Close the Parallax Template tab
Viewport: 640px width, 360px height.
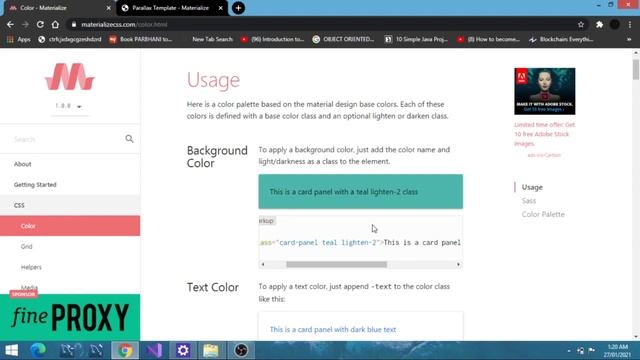click(220, 8)
